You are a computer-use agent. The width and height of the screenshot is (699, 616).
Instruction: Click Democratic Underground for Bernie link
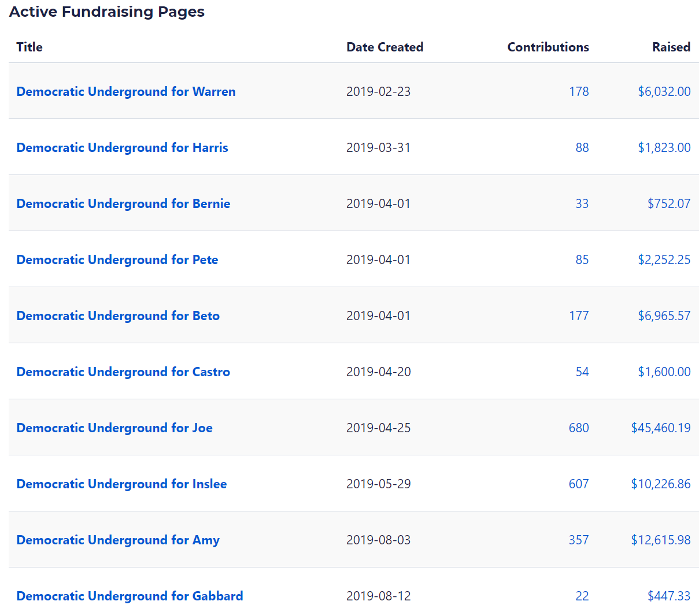pyautogui.click(x=123, y=203)
